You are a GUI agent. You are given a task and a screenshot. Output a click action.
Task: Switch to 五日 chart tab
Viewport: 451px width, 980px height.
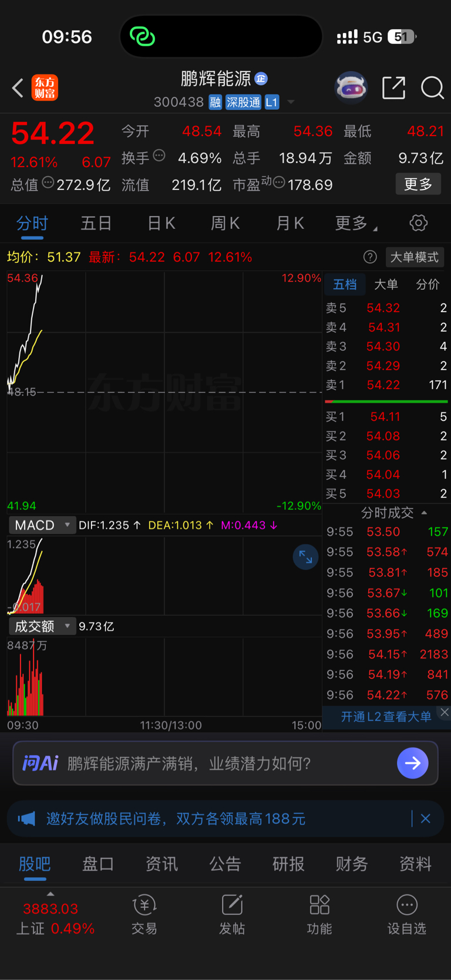click(96, 224)
